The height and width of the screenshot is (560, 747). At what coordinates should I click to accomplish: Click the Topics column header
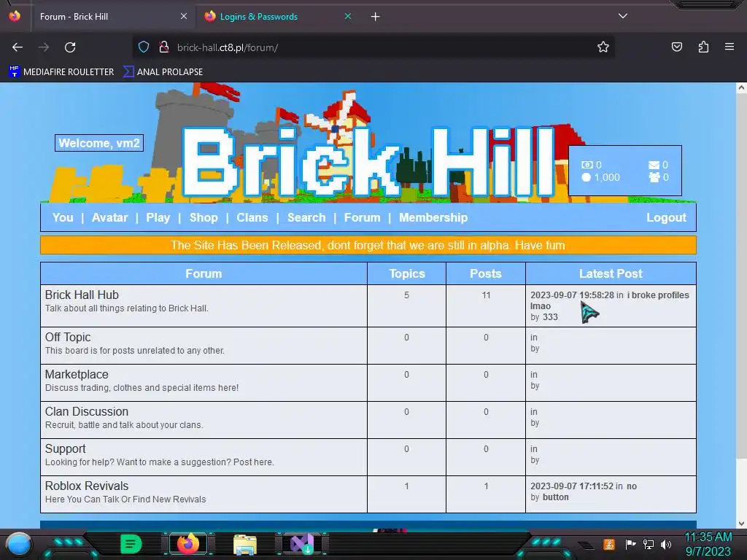tap(407, 274)
